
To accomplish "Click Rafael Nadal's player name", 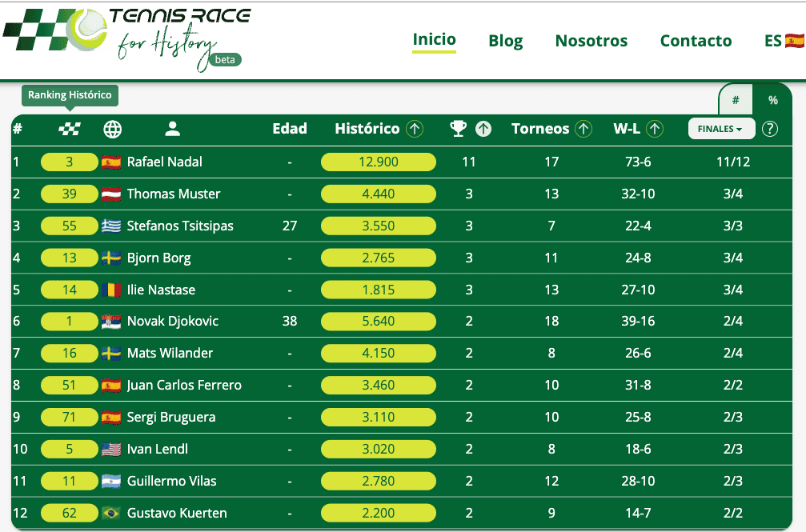I will click(164, 162).
